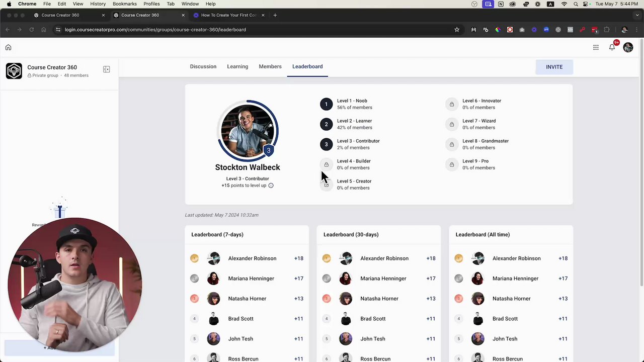This screenshot has width=644, height=362.
Task: Click the camera screenshot extension icon
Action: (522, 30)
